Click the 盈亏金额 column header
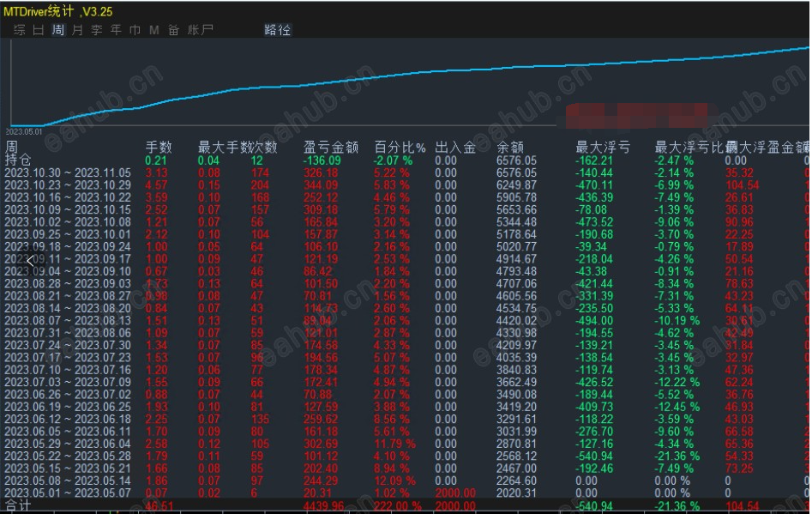812x514 pixels. (x=331, y=147)
